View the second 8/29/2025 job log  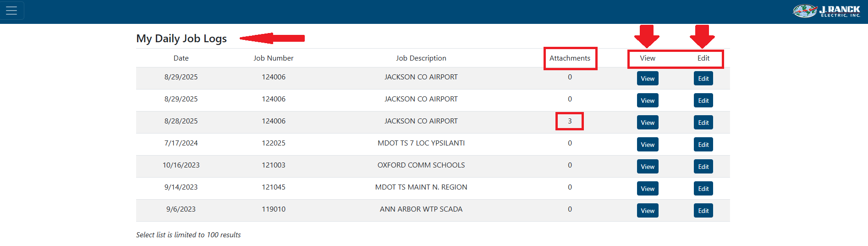[x=647, y=101]
